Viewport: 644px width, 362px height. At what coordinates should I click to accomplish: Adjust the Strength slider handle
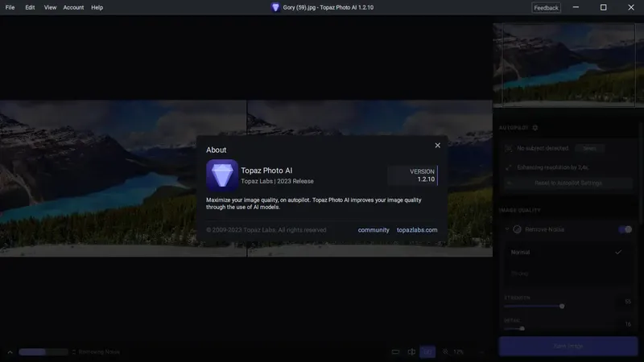pos(562,306)
